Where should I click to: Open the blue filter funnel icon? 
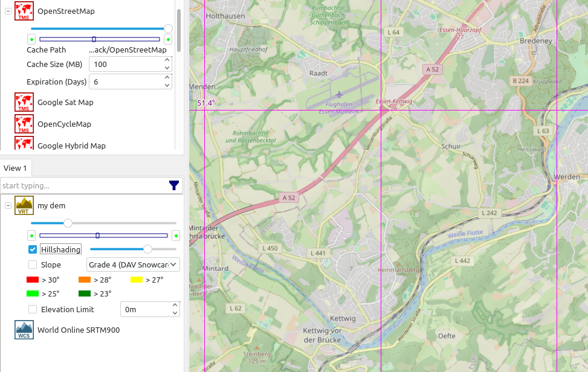pos(174,185)
